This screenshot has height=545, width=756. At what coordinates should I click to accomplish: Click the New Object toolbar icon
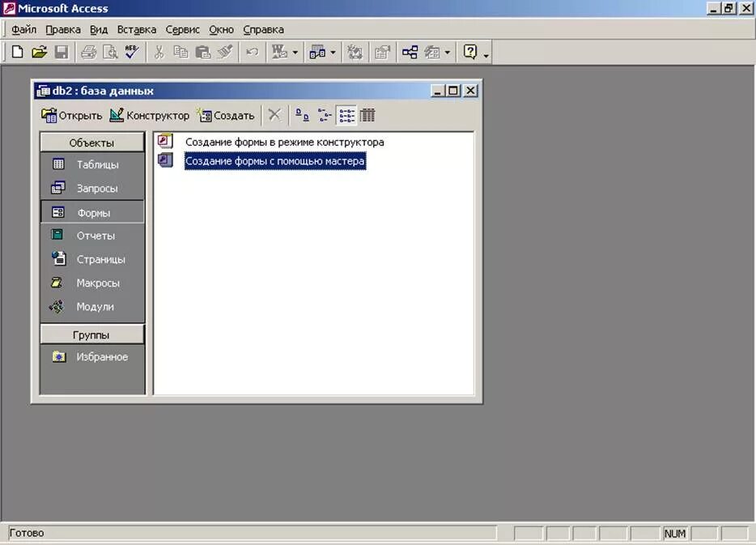point(432,52)
